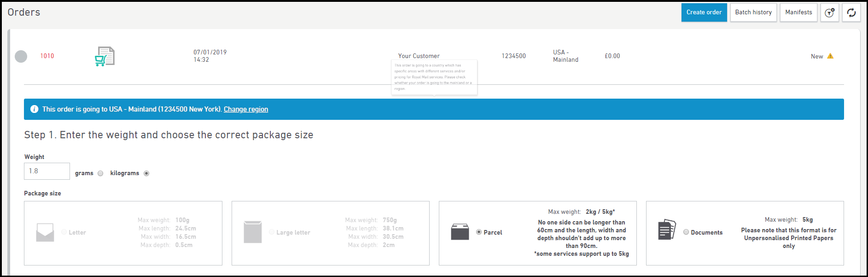
Task: Open order number 1010
Action: [47, 56]
